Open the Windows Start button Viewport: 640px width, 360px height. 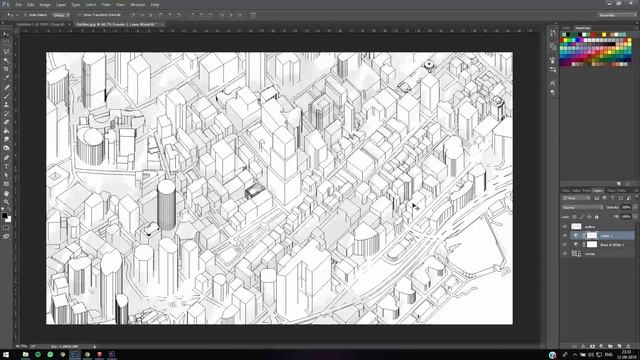point(6,354)
